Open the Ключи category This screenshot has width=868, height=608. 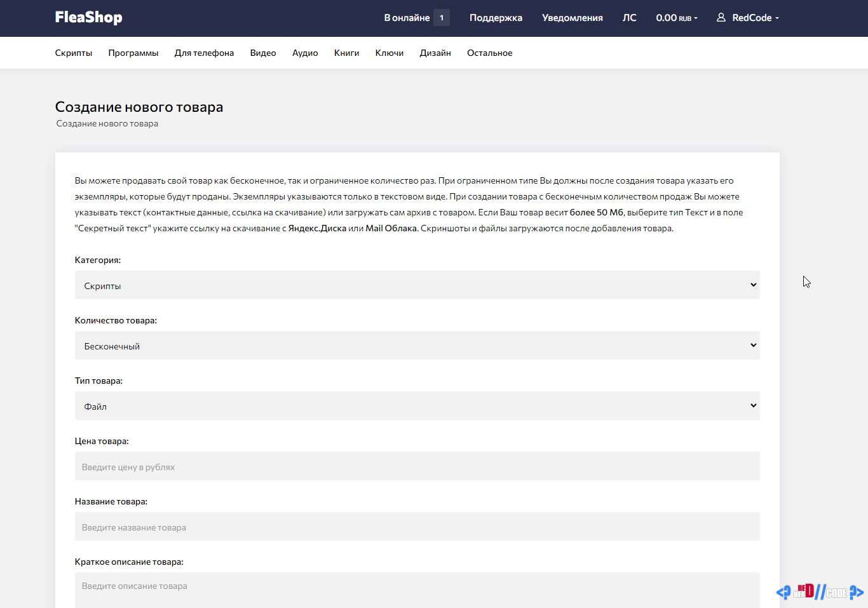point(390,53)
